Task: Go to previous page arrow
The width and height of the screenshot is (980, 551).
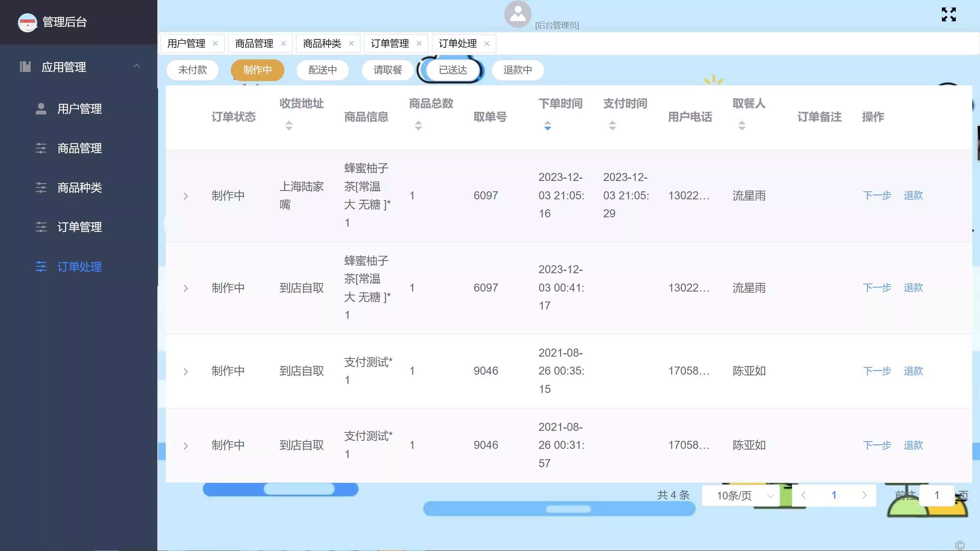Action: coord(804,495)
